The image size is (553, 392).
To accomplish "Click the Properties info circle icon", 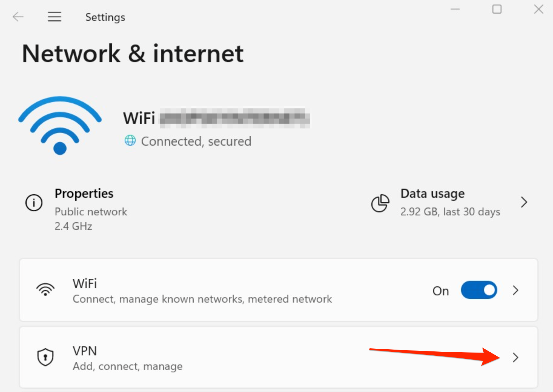I will pos(34,202).
